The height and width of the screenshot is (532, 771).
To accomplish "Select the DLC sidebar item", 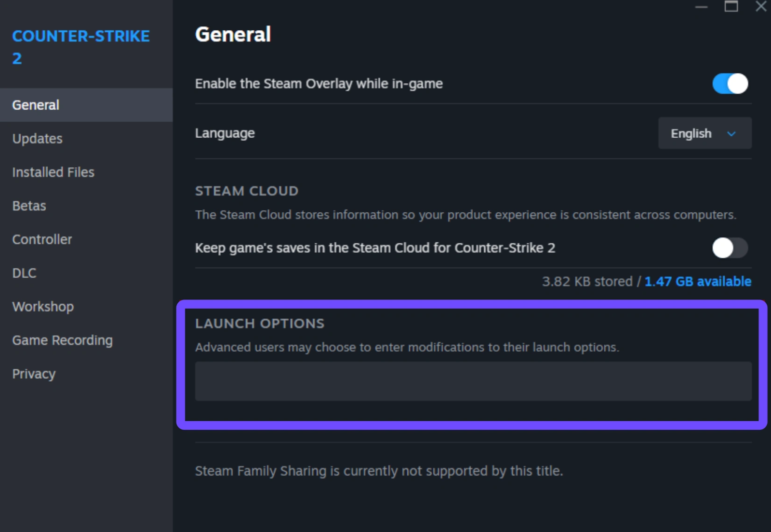I will click(24, 273).
